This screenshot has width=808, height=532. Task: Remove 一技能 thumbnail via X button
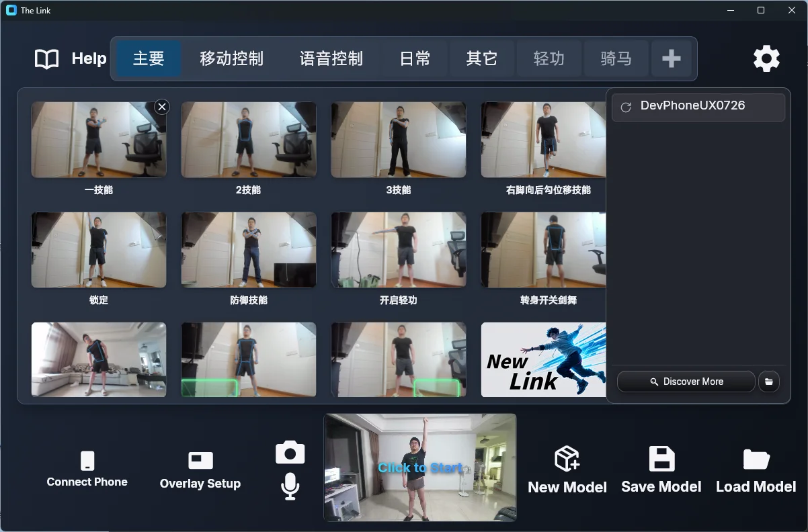pos(162,107)
